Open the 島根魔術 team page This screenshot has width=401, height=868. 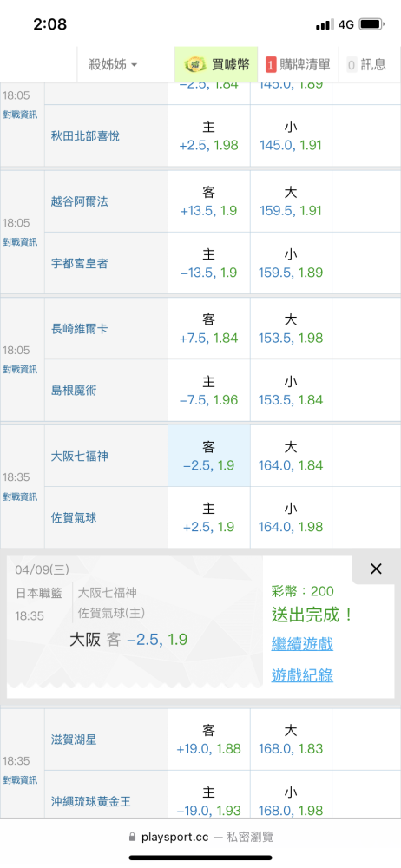pyautogui.click(x=73, y=391)
